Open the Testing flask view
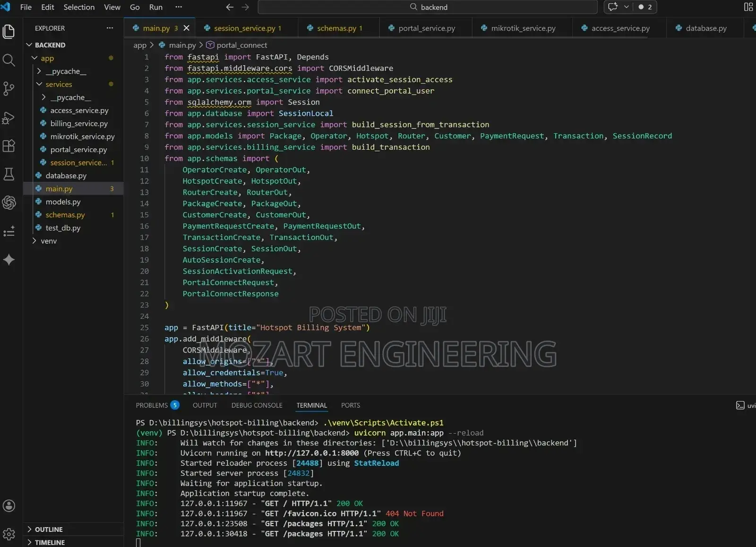The width and height of the screenshot is (756, 547). [9, 174]
